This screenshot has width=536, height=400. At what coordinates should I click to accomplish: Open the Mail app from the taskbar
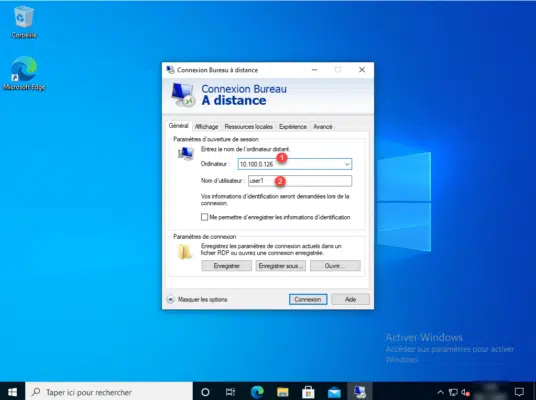tap(334, 392)
